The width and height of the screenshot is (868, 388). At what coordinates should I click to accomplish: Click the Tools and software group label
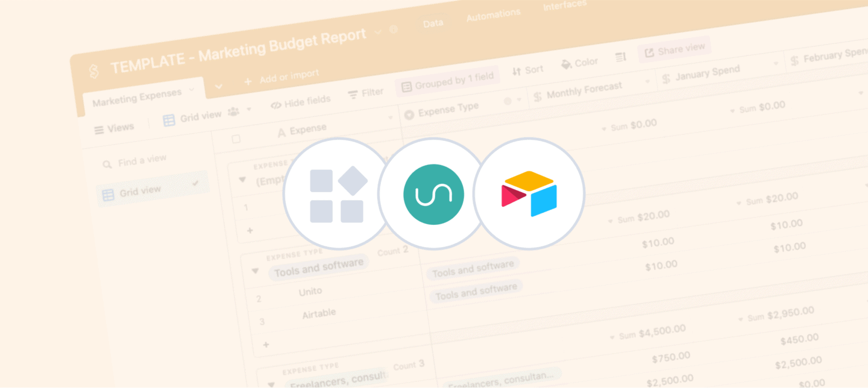click(x=319, y=268)
